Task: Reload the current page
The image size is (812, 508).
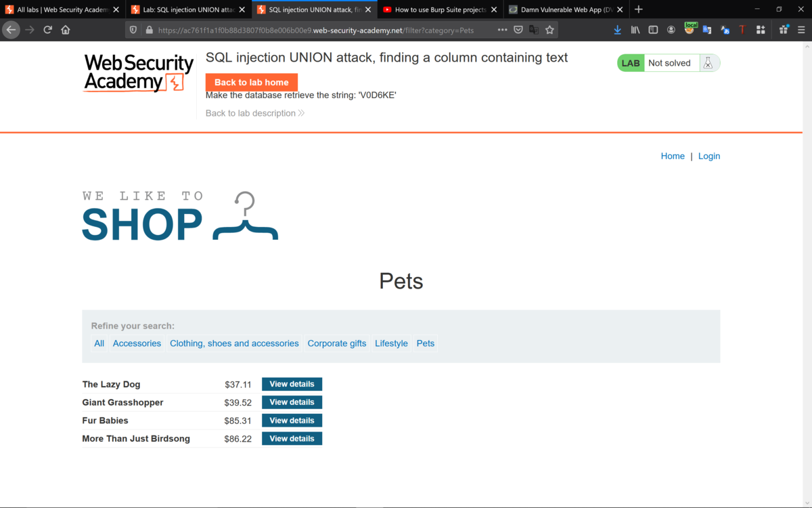Action: coord(47,30)
